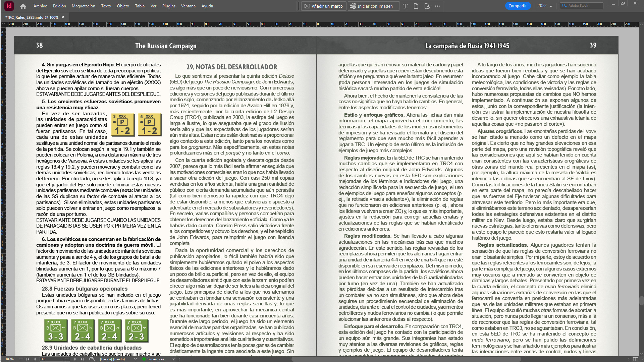The width and height of the screenshot is (644, 362).
Task: Open the Tabla menu
Action: [x=140, y=6]
